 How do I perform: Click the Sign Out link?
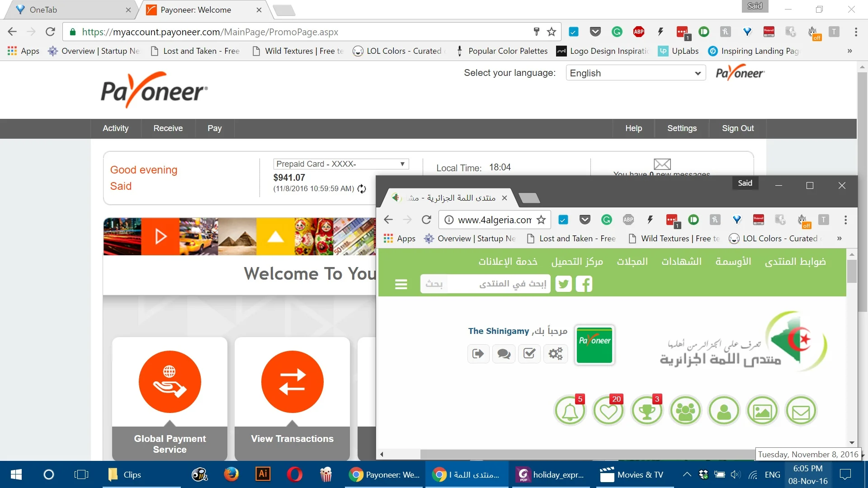point(737,128)
